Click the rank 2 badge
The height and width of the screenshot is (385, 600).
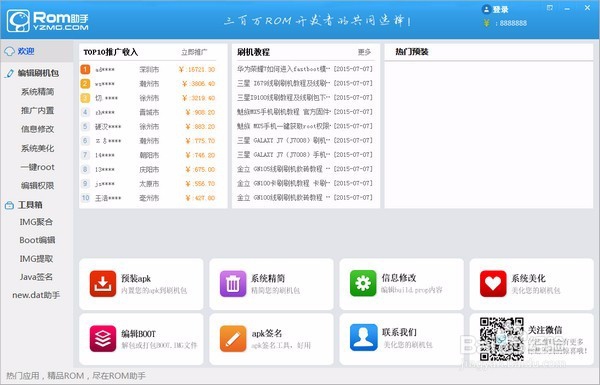(x=85, y=83)
